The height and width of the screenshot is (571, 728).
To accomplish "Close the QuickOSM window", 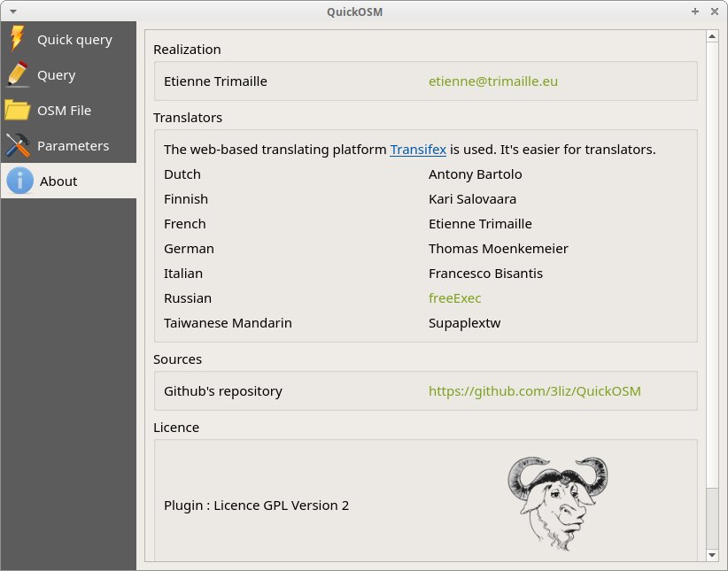I will (x=715, y=12).
